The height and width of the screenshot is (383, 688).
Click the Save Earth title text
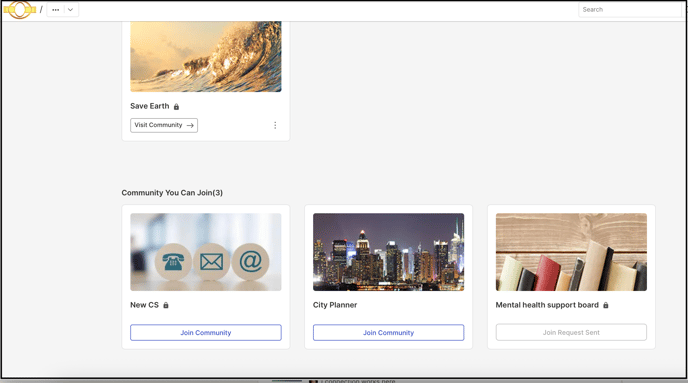click(x=150, y=106)
